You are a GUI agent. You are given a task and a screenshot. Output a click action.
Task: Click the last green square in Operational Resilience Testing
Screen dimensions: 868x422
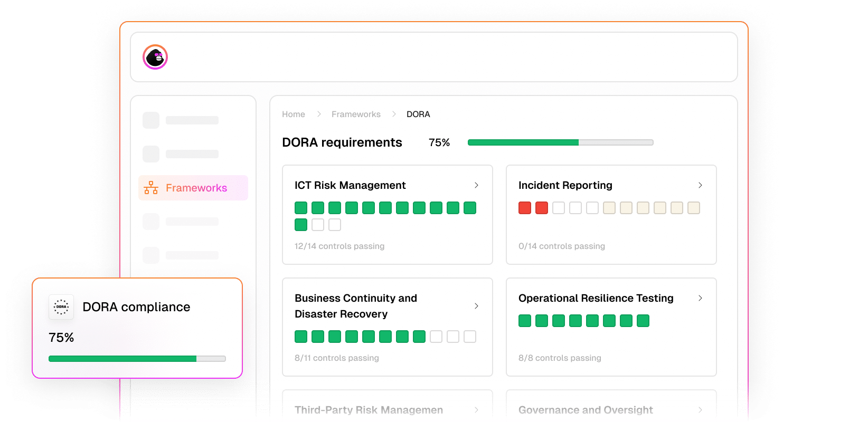pos(643,321)
